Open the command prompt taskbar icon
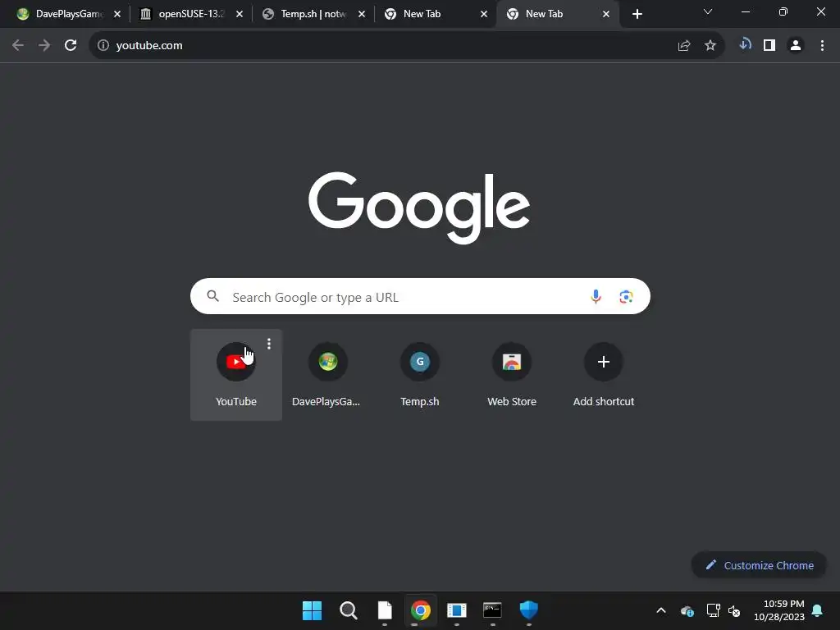840x630 pixels. pos(492,610)
